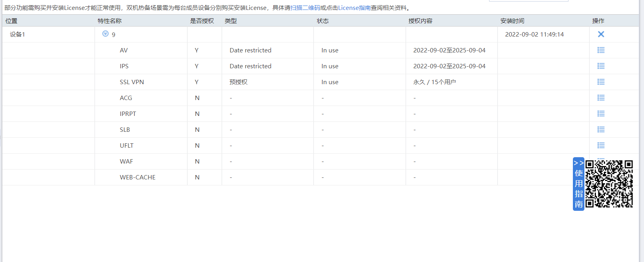Click the 特性名称 column header
The width and height of the screenshot is (644, 262).
[110, 21]
